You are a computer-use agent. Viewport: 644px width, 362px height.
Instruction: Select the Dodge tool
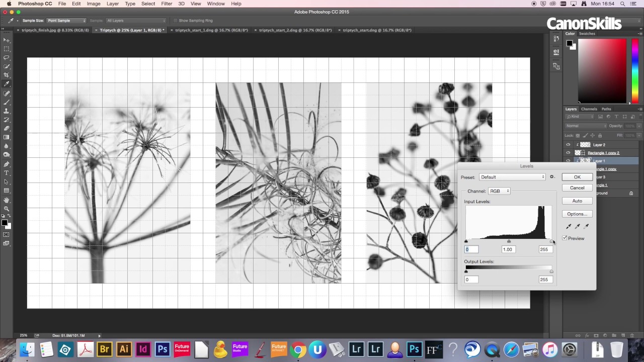pos(7,155)
